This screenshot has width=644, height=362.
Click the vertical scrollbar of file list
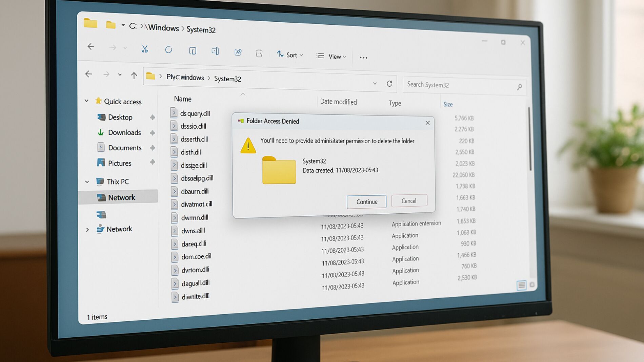529,139
